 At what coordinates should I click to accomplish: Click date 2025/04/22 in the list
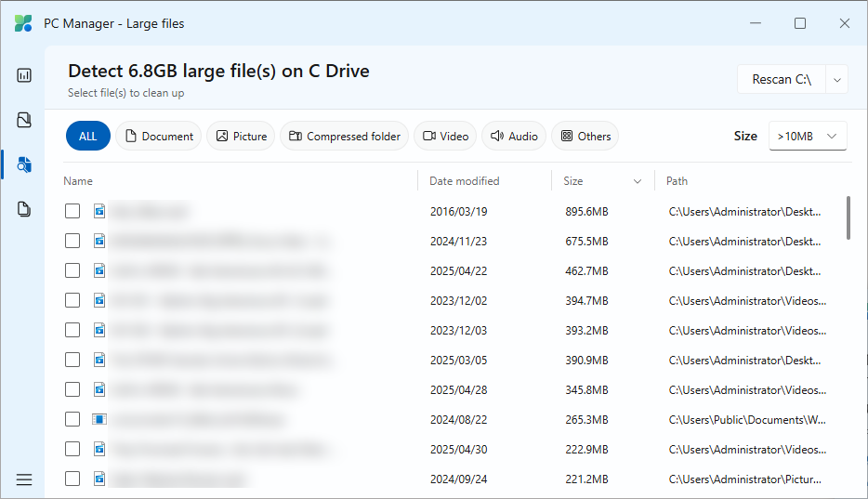459,271
